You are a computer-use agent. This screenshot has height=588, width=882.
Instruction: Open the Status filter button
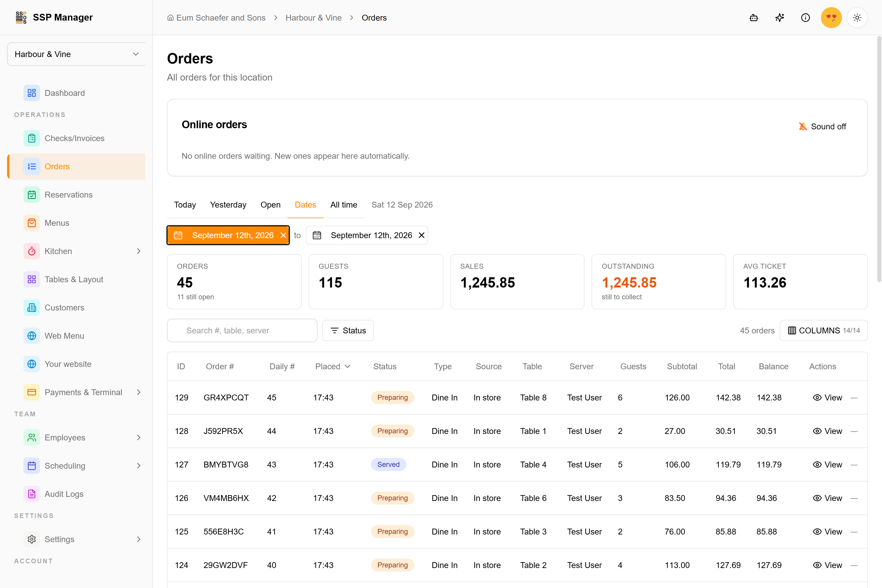pyautogui.click(x=348, y=330)
